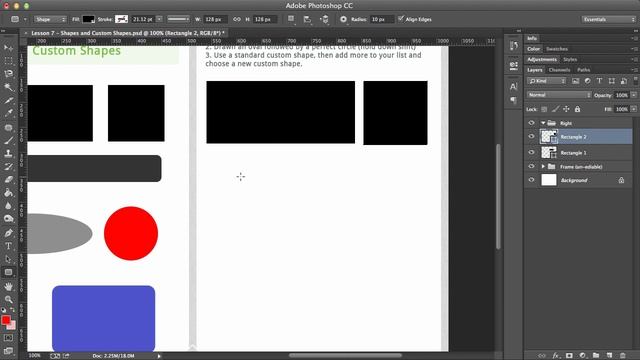640x360 pixels.
Task: Filter layers by smart objects
Action: pyautogui.click(x=624, y=81)
